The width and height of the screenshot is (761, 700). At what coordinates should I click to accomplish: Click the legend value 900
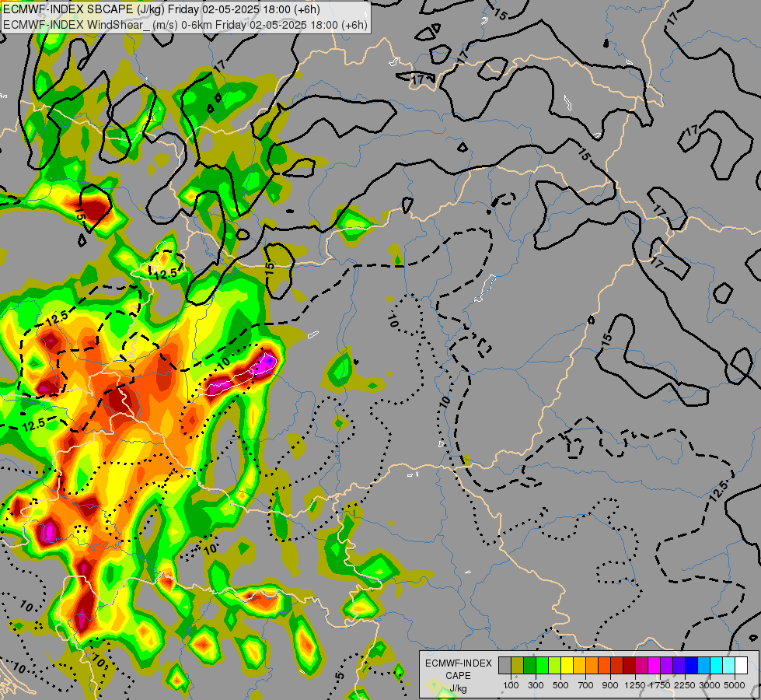pos(610,685)
